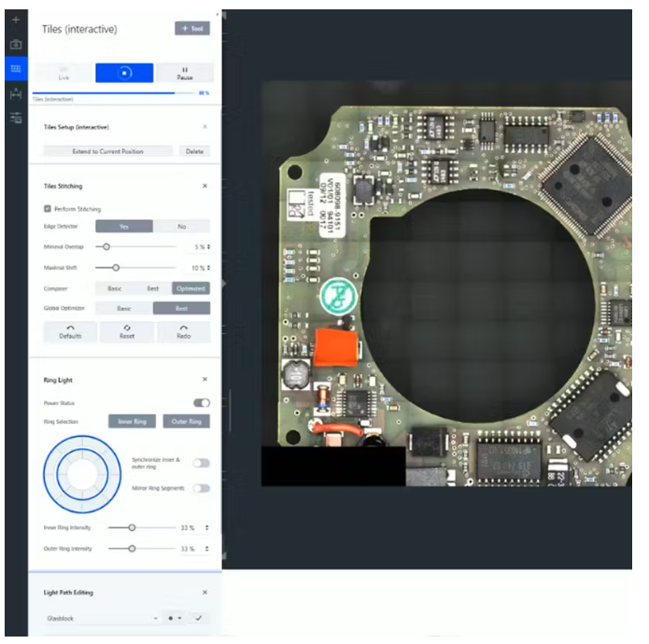Uncheck the Perform Stitching checkbox
Screen dimensions: 649x644
pyautogui.click(x=48, y=209)
